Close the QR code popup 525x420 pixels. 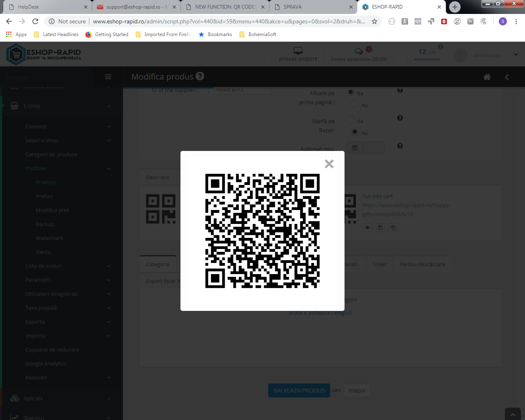pyautogui.click(x=329, y=164)
